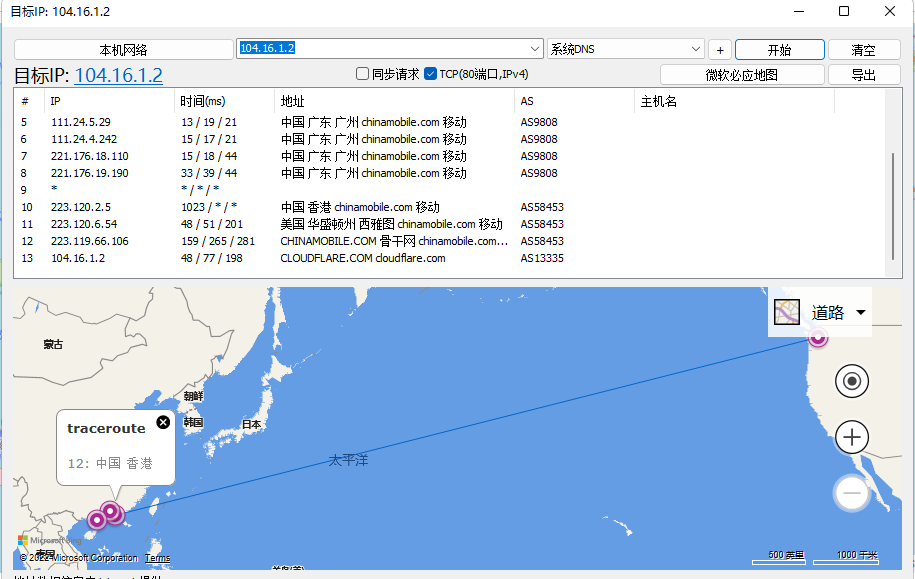Open the target IP address dropdown arrow

535,48
